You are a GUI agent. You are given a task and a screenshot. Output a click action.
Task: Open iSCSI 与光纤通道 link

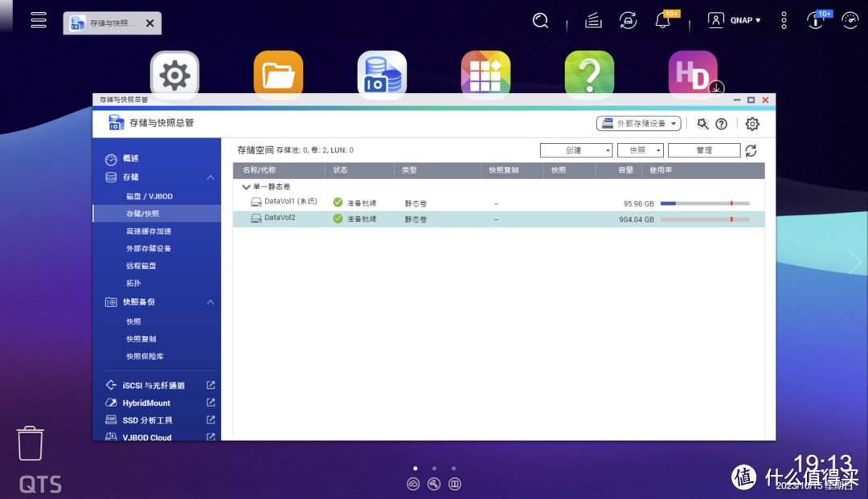pyautogui.click(x=154, y=386)
